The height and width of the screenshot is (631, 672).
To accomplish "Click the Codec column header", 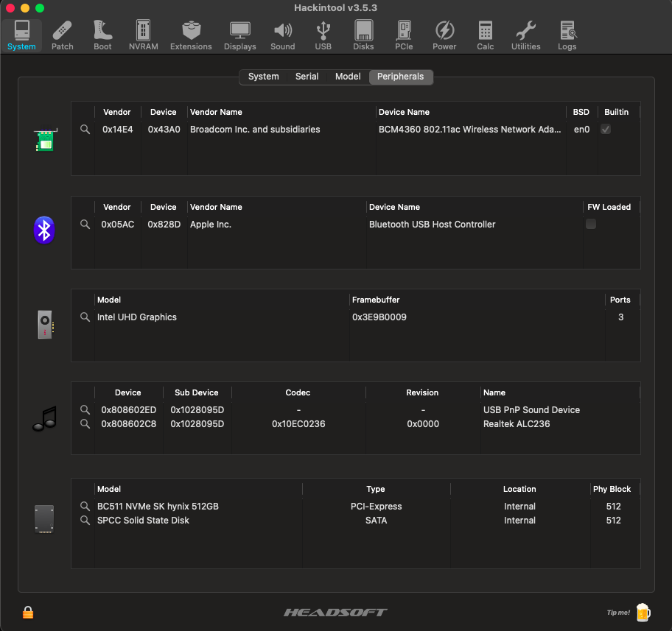I will [x=298, y=392].
